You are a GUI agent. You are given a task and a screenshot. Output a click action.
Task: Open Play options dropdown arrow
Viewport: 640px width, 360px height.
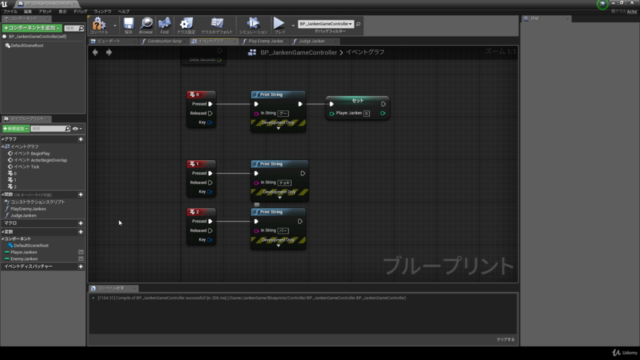point(293,26)
